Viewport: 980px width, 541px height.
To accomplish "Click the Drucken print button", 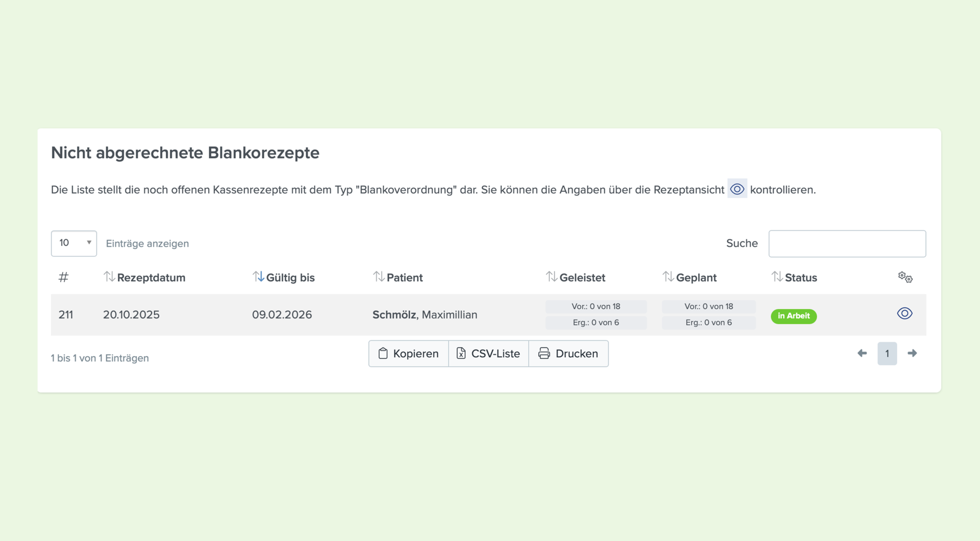I will [569, 354].
